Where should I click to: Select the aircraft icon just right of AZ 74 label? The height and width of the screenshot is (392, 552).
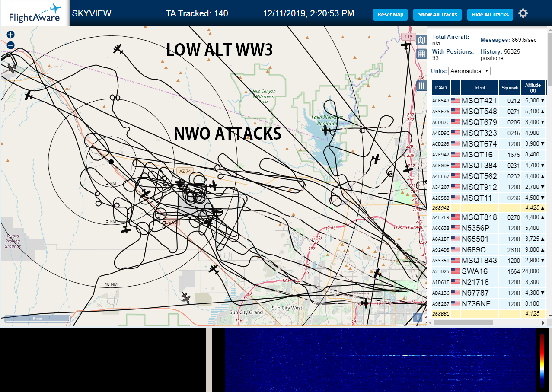pyautogui.click(x=213, y=185)
